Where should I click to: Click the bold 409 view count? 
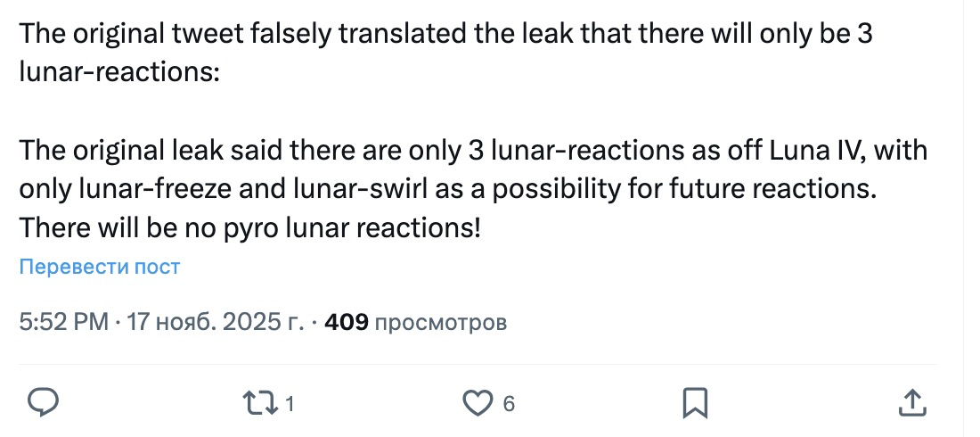click(347, 321)
